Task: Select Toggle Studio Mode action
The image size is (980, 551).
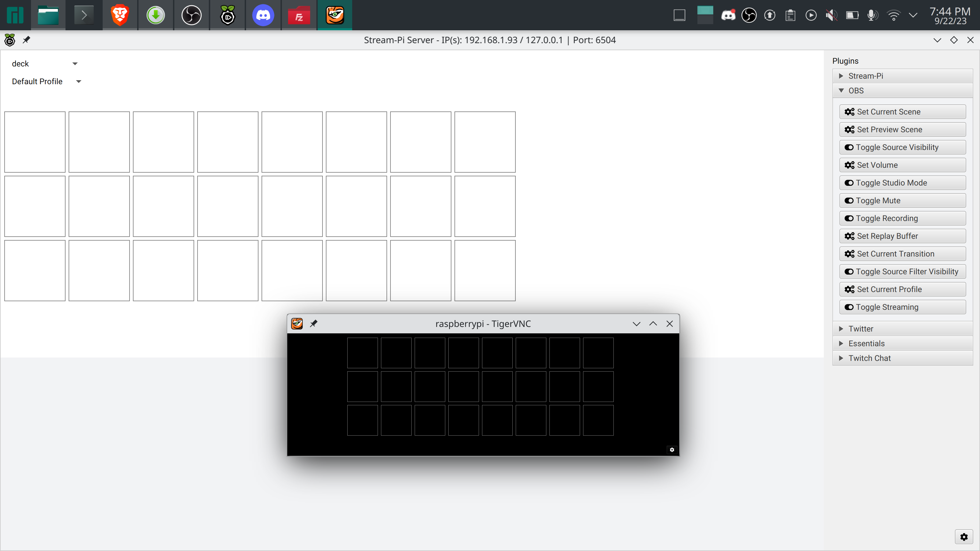Action: tap(903, 183)
